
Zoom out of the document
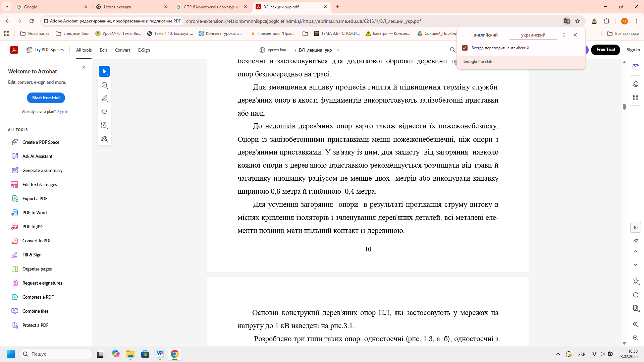(x=636, y=338)
